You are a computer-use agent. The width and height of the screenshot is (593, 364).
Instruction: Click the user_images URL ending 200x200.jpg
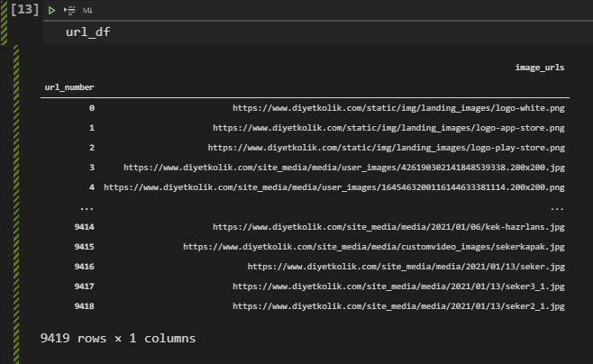click(344, 168)
